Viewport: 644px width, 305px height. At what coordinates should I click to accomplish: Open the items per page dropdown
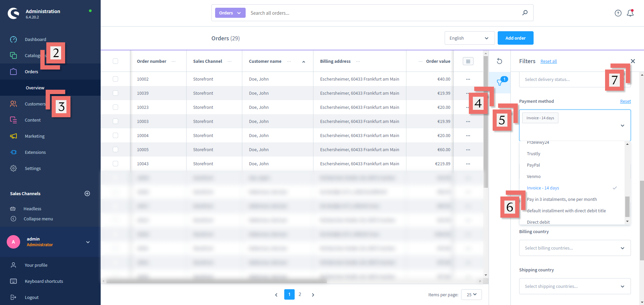[471, 295]
